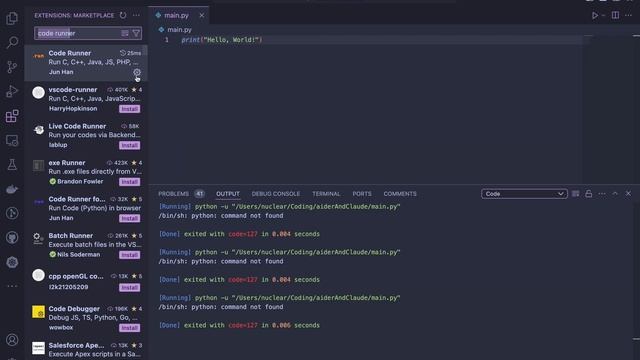Refresh the extensions marketplace list
Screen dimensions: 640x360
123,16
